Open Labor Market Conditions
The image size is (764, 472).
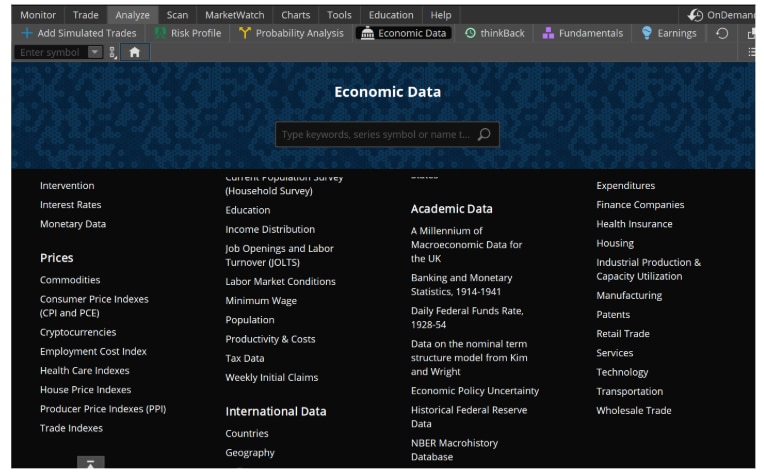tap(280, 281)
